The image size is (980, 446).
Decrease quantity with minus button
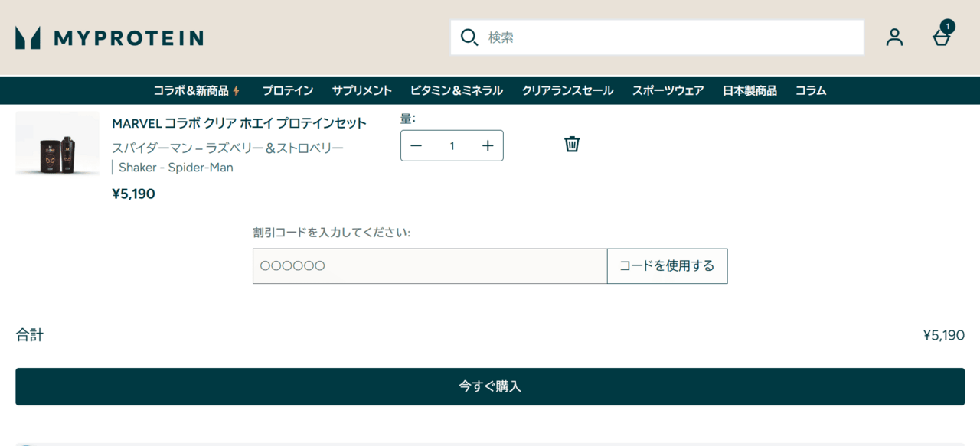tap(416, 146)
